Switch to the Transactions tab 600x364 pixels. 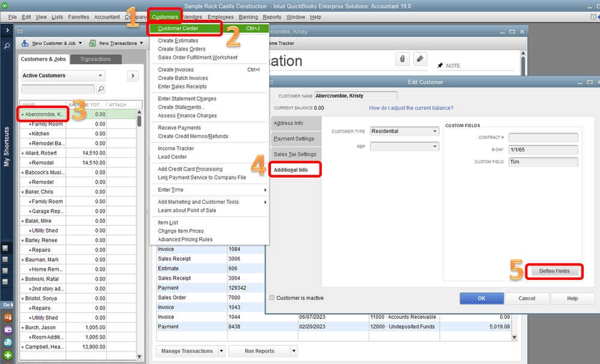click(x=95, y=59)
